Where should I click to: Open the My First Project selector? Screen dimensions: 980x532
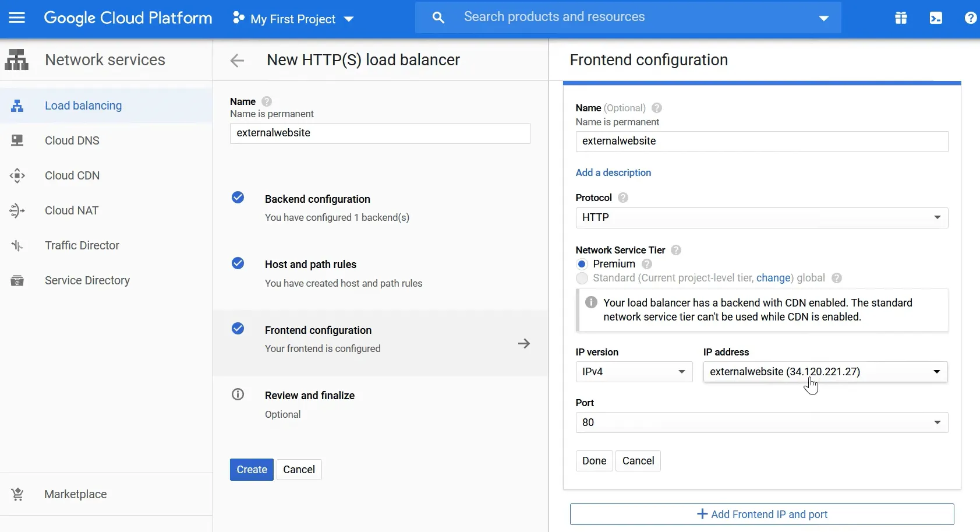pyautogui.click(x=293, y=19)
